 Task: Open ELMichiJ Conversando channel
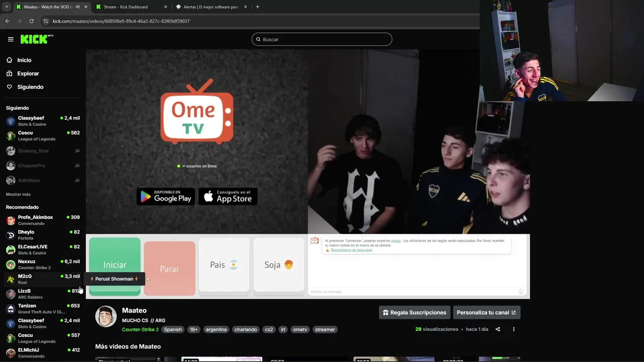pos(43,353)
